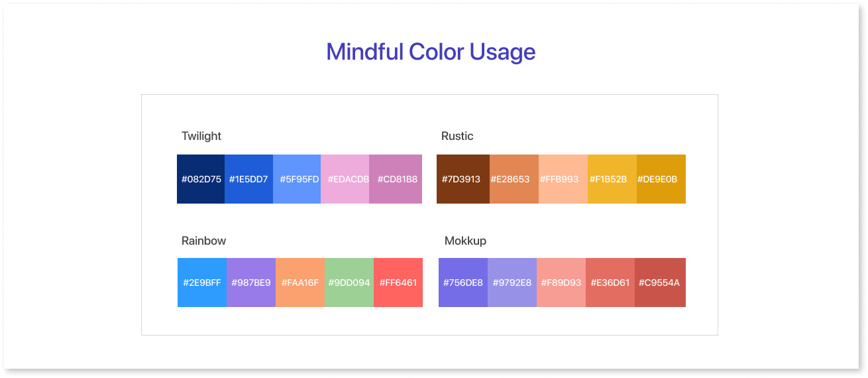Choose the #FFB993 peach swatch

pos(563,179)
